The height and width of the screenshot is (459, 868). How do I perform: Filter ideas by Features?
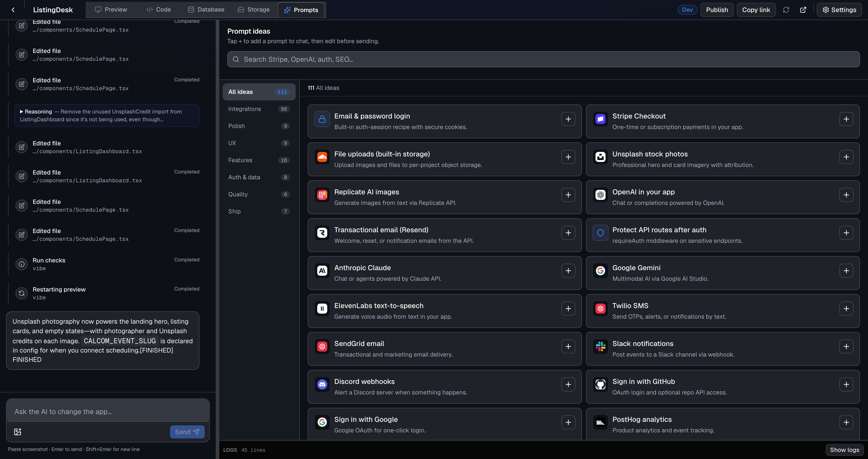tap(259, 160)
